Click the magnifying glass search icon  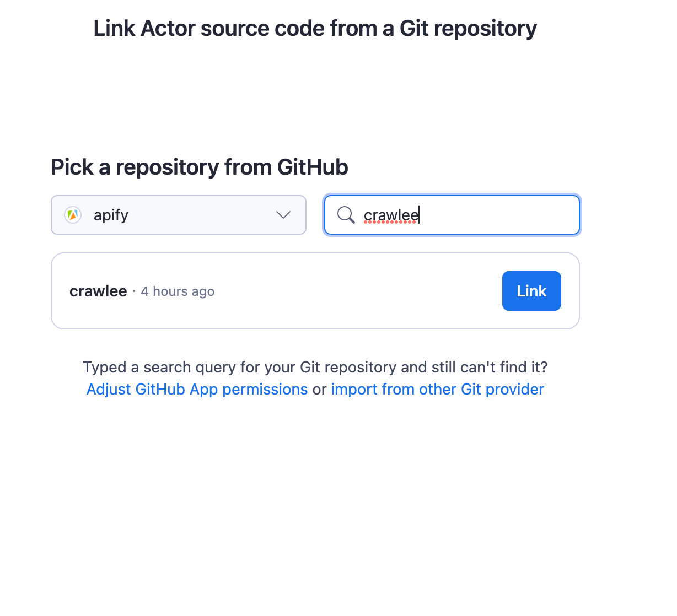(346, 215)
